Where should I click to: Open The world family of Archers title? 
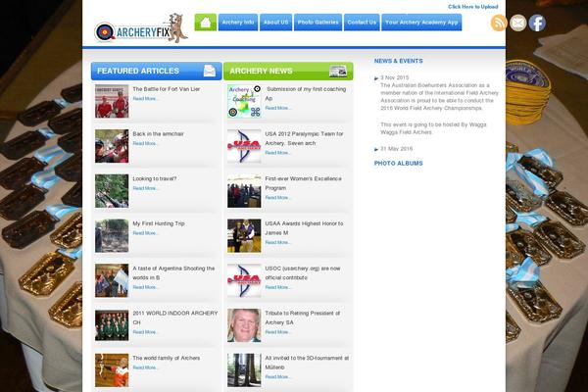pyautogui.click(x=167, y=359)
